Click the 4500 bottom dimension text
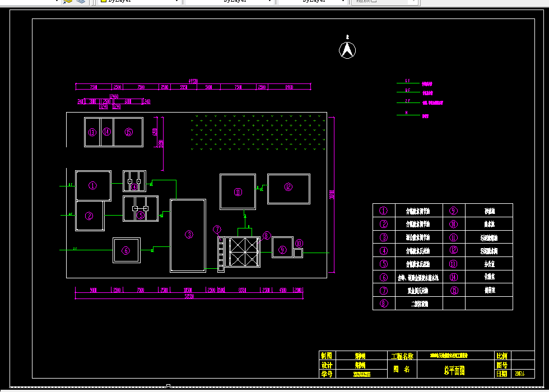 pos(282,290)
